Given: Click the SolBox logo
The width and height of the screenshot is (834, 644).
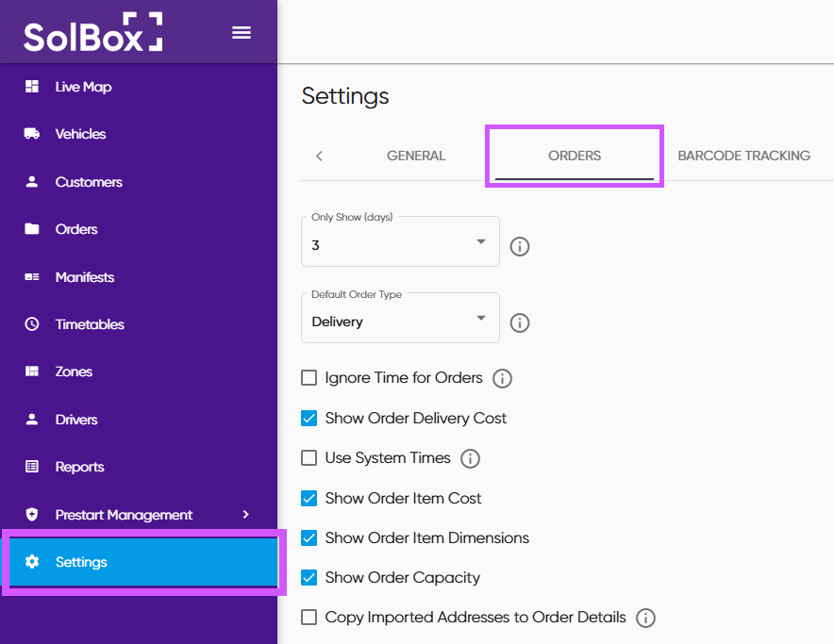Looking at the screenshot, I should click(92, 33).
